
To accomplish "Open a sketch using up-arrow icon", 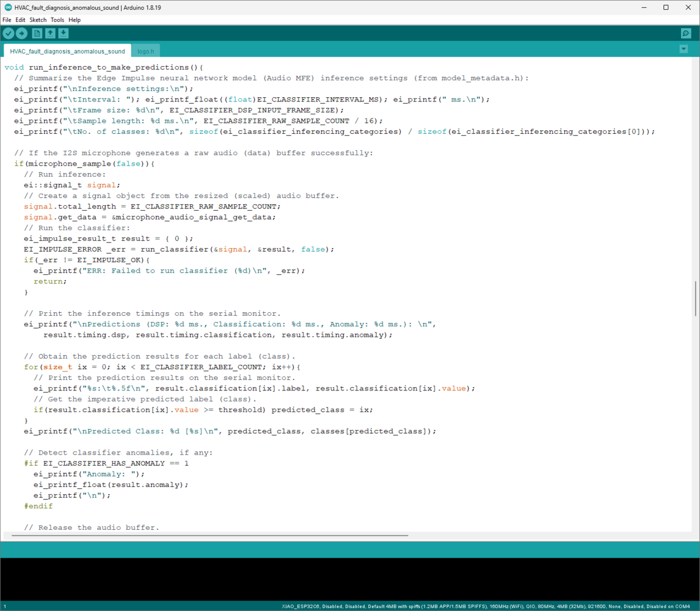I will (51, 34).
